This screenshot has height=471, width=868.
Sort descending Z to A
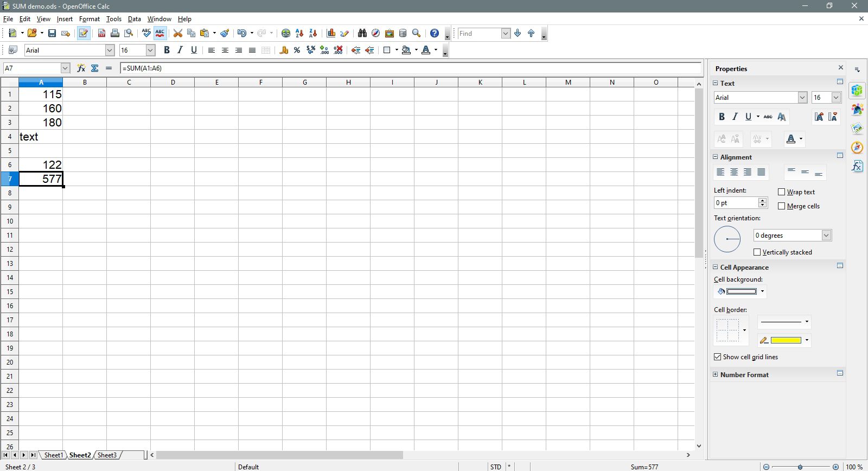click(x=313, y=34)
